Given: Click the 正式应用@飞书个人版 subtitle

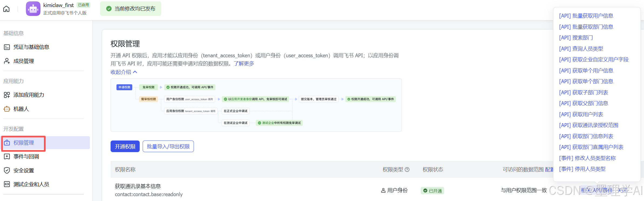Looking at the screenshot, I should point(65,13).
